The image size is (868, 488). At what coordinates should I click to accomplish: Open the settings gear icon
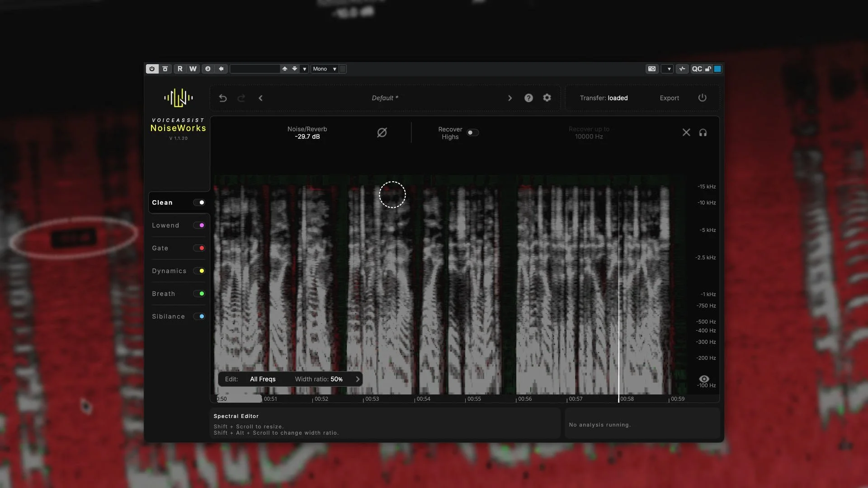click(x=547, y=98)
